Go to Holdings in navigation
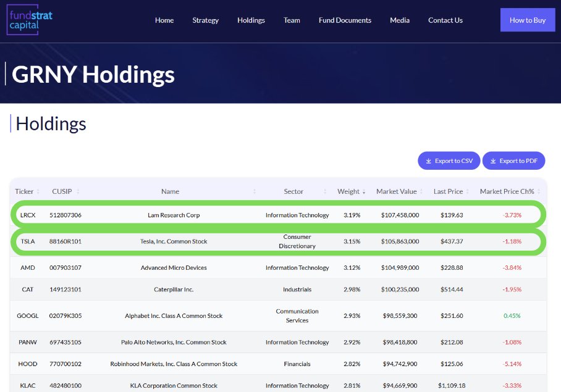Viewport: 561px width, 392px height. coord(251,20)
